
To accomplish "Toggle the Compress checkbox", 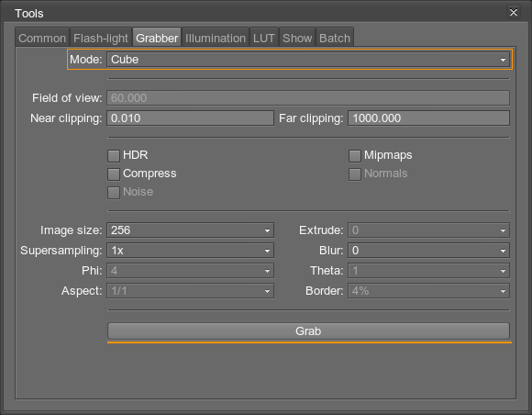I will [x=114, y=174].
